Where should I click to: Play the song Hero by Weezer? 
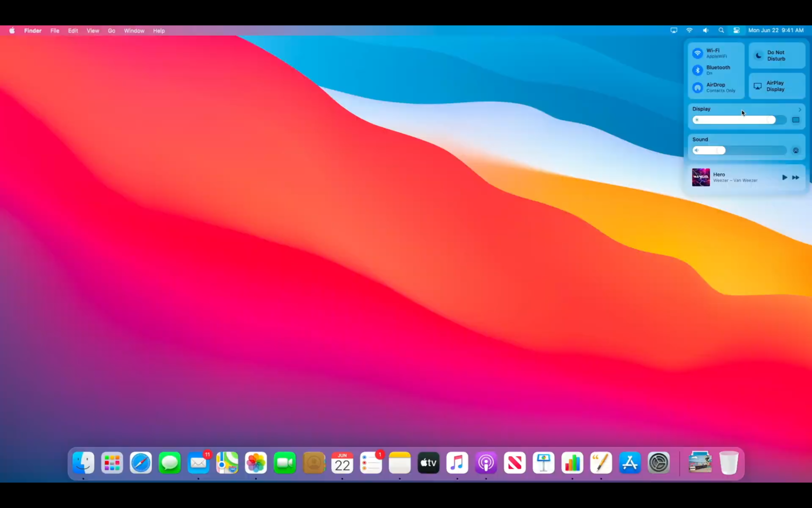(x=785, y=177)
